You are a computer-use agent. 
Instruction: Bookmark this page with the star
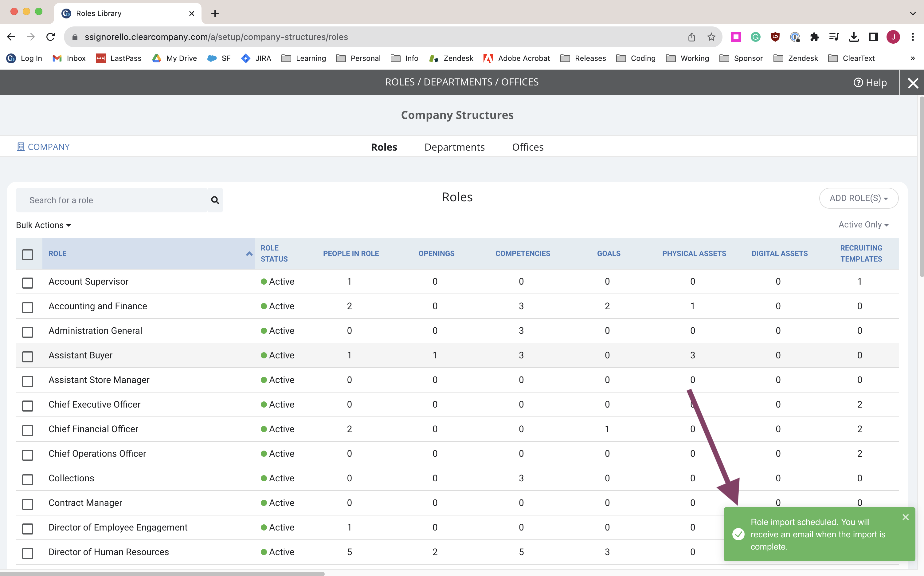711,37
